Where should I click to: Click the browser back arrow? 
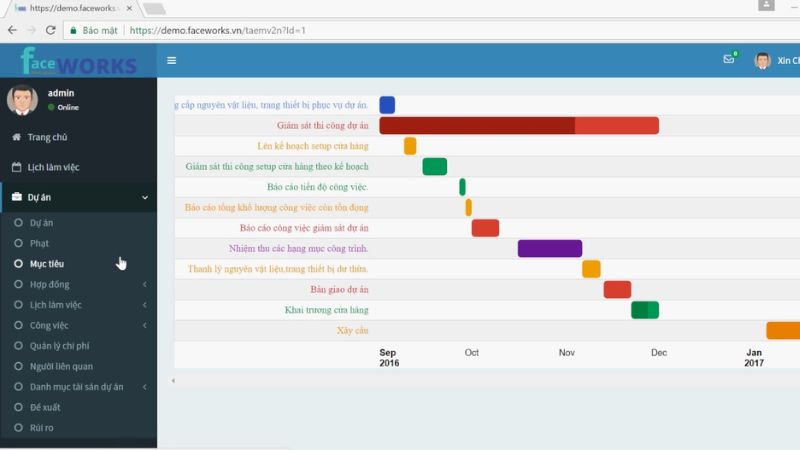click(x=12, y=30)
